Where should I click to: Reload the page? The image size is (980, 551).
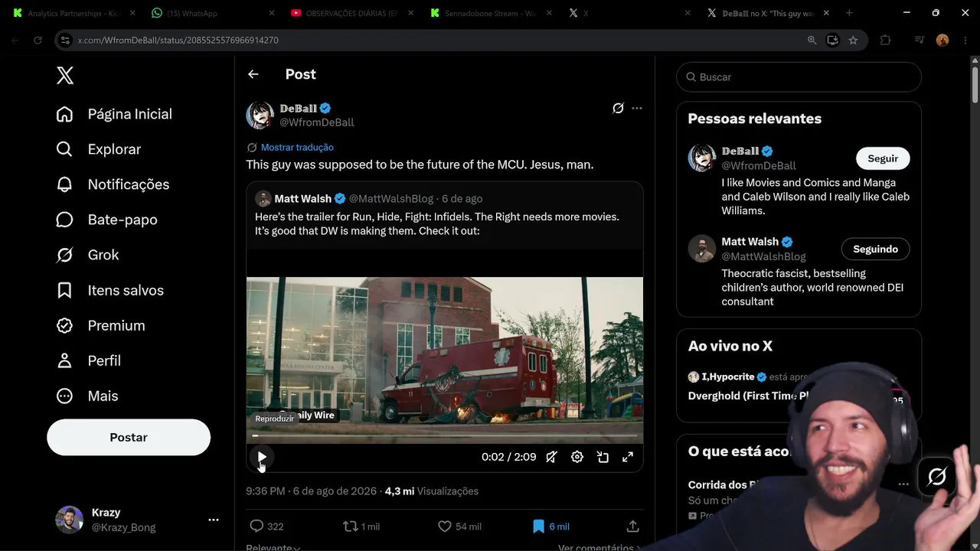pyautogui.click(x=38, y=41)
